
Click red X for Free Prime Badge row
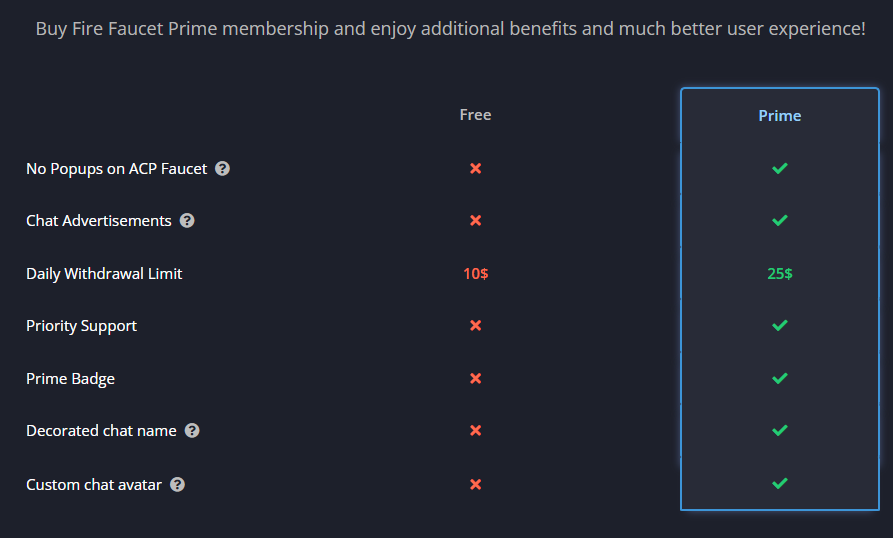(x=476, y=379)
